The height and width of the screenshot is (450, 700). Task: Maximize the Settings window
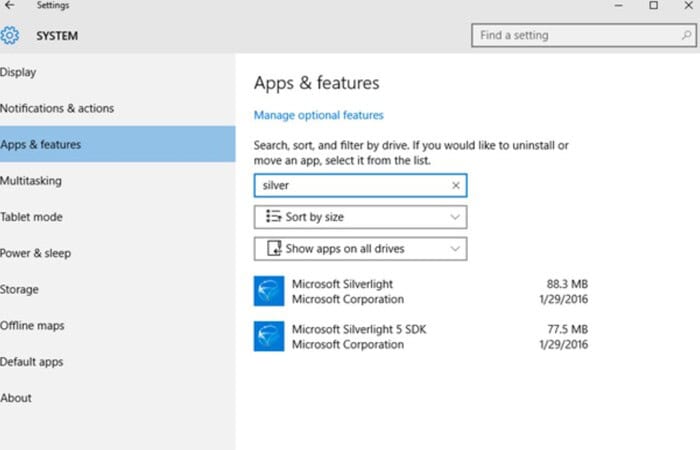(653, 5)
